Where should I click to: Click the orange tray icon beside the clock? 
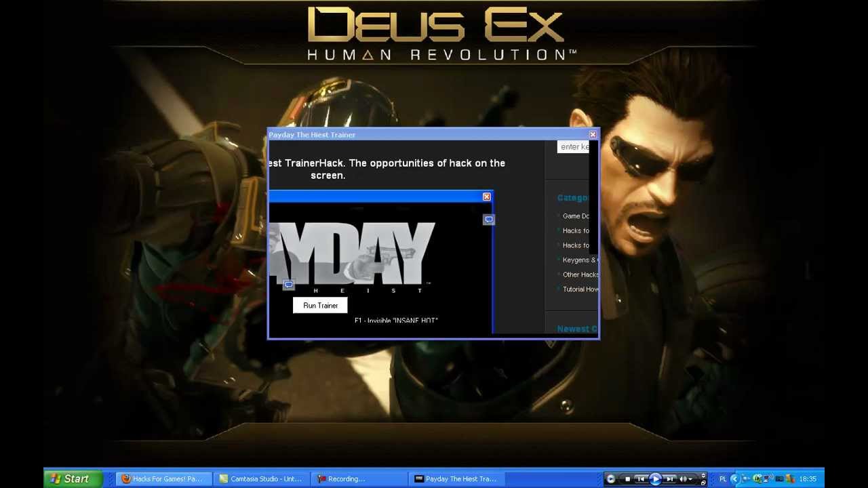pyautogui.click(x=790, y=479)
